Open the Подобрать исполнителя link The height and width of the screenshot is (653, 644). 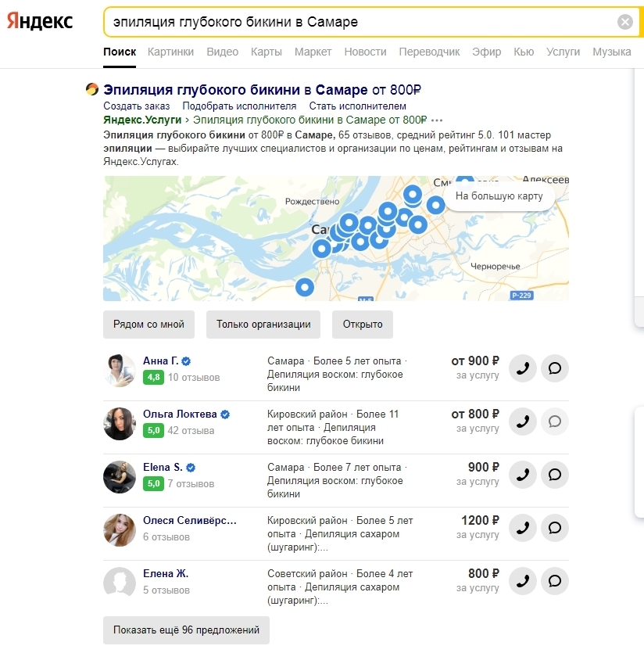click(239, 106)
